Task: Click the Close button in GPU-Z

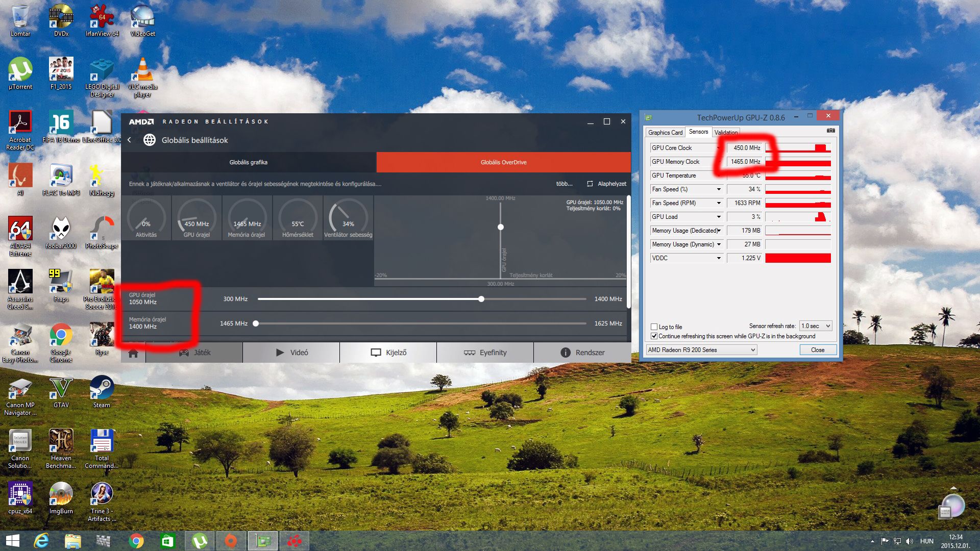Action: [818, 350]
